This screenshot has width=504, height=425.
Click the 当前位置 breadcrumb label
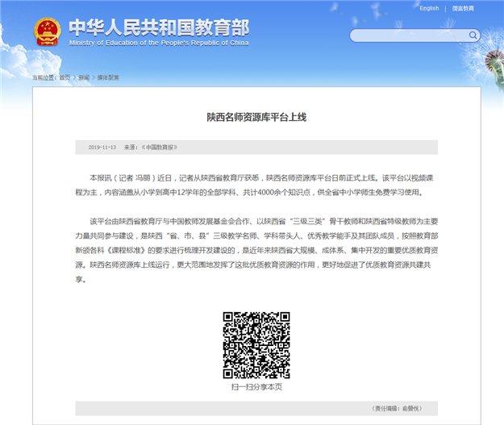tap(44, 77)
